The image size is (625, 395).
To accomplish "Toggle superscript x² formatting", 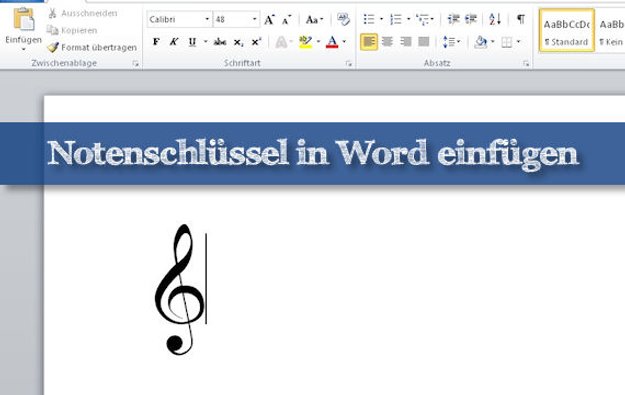I will coord(256,41).
